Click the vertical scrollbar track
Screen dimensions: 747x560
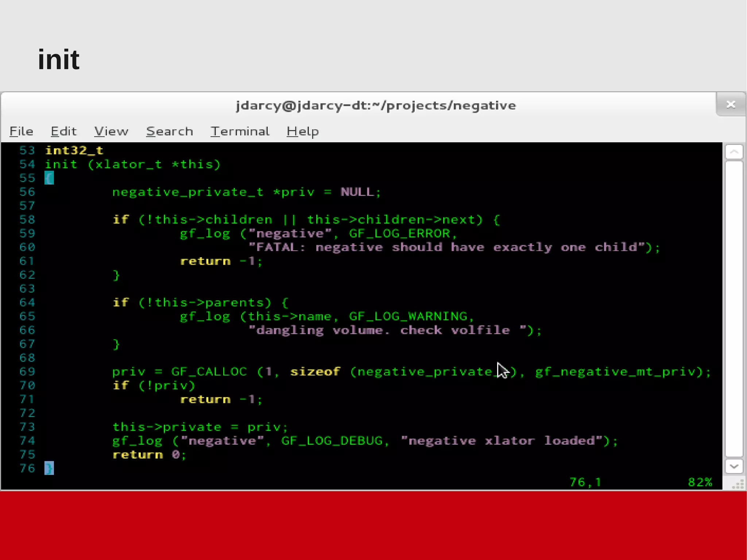[x=734, y=308]
